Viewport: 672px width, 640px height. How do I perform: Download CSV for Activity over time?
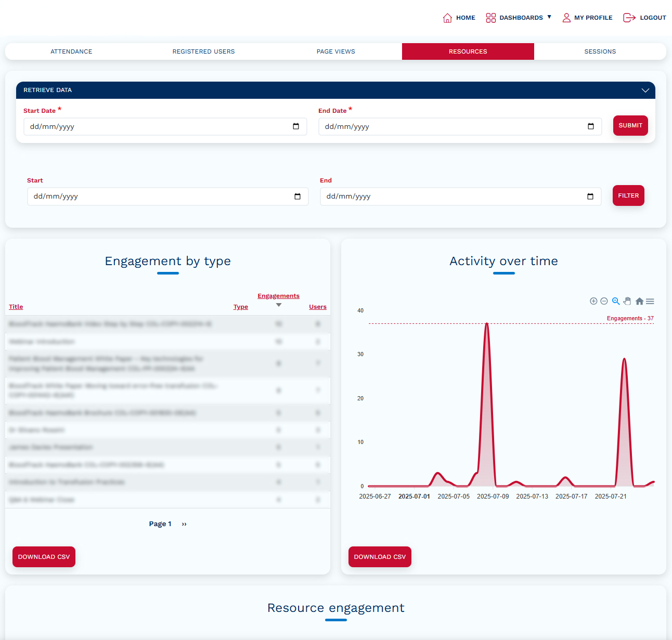click(380, 557)
